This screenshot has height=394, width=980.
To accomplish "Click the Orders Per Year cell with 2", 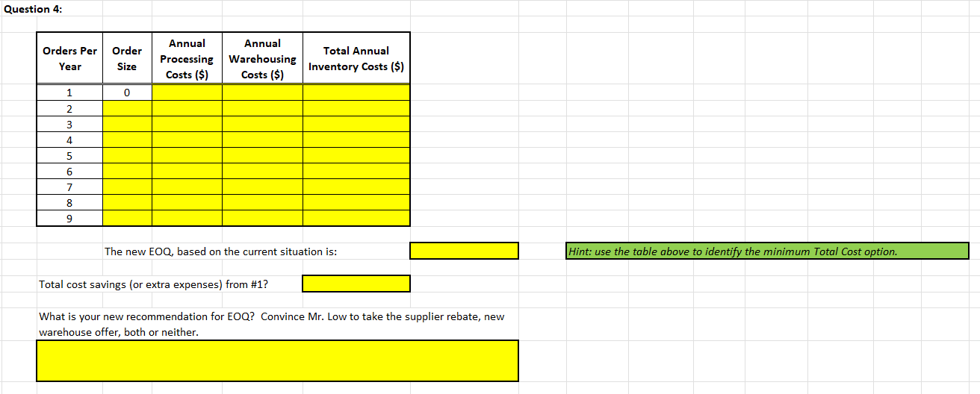I will click(x=69, y=108).
